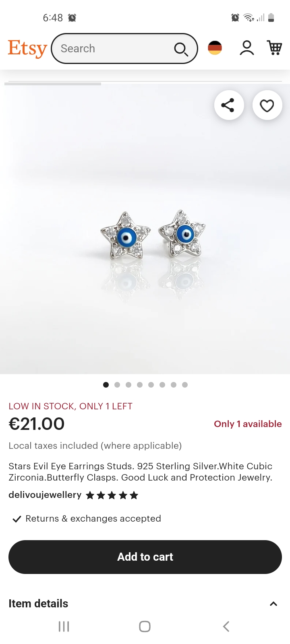Tap the Android recent apps button
This screenshot has width=290, height=644.
(x=64, y=626)
